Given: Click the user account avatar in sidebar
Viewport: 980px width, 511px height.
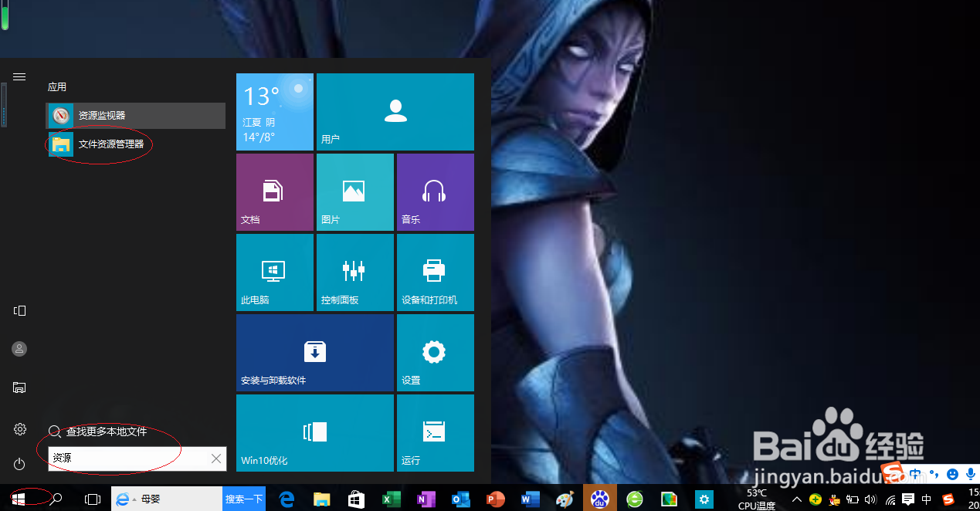Looking at the screenshot, I should pos(19,349).
